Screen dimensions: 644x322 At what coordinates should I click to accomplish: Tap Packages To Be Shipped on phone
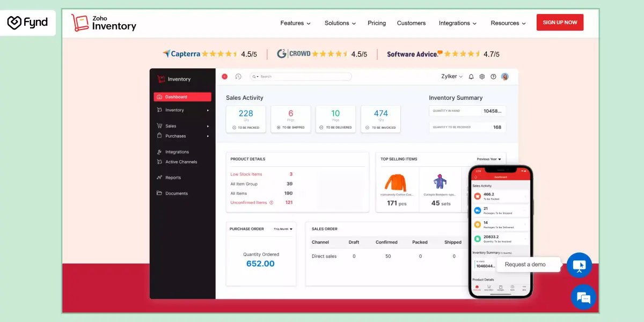pyautogui.click(x=500, y=211)
